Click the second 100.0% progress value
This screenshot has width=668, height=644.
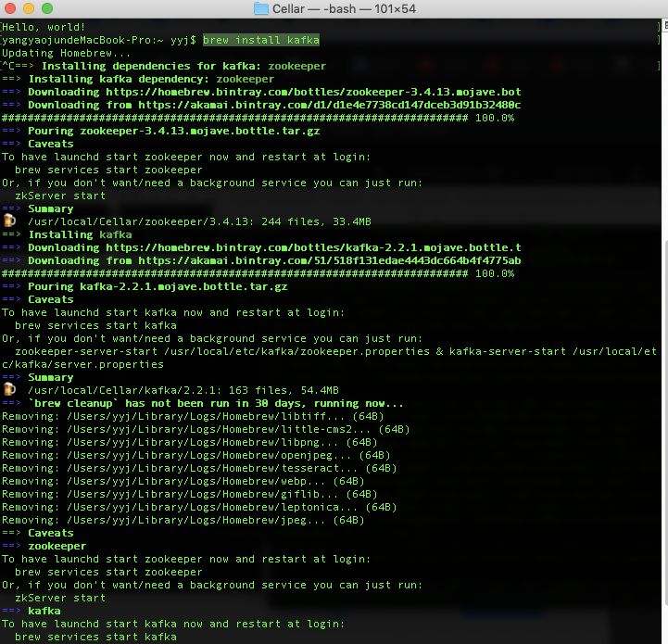click(x=495, y=273)
